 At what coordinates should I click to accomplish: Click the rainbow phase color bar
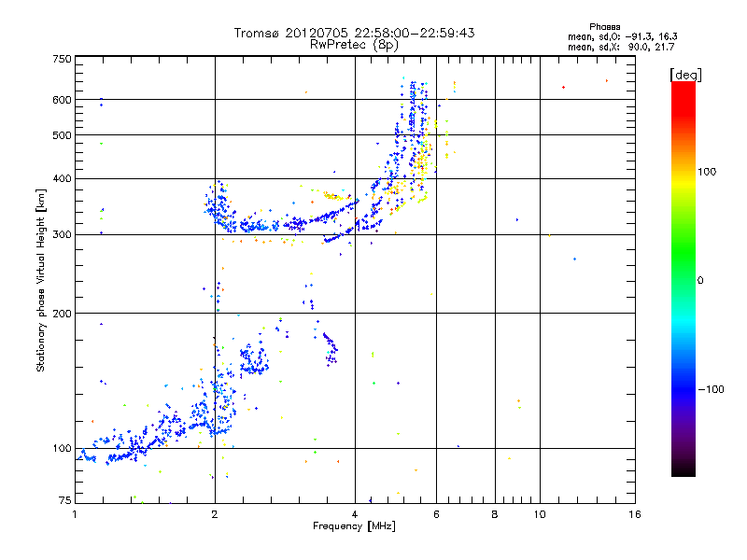pos(684,278)
